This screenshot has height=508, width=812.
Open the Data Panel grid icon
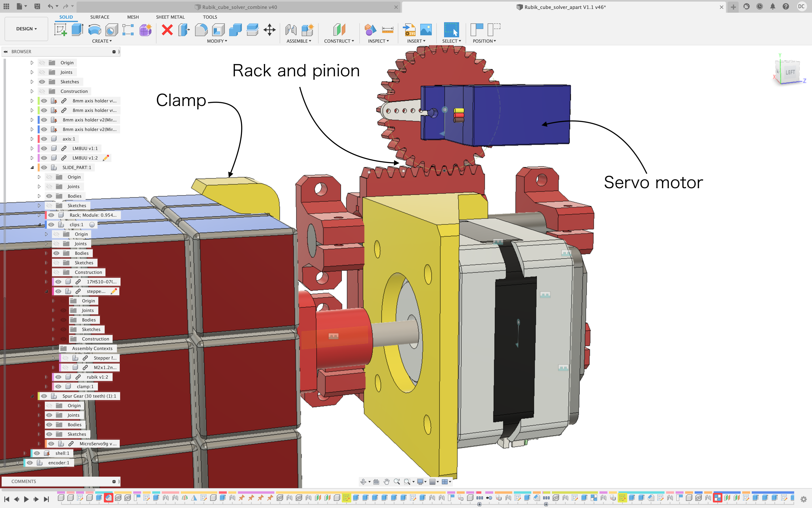pos(6,6)
